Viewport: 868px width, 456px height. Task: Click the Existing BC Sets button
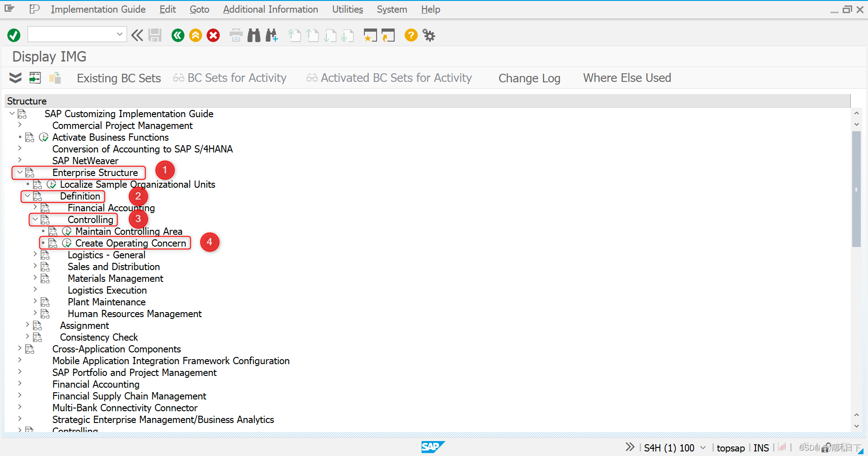click(x=119, y=78)
